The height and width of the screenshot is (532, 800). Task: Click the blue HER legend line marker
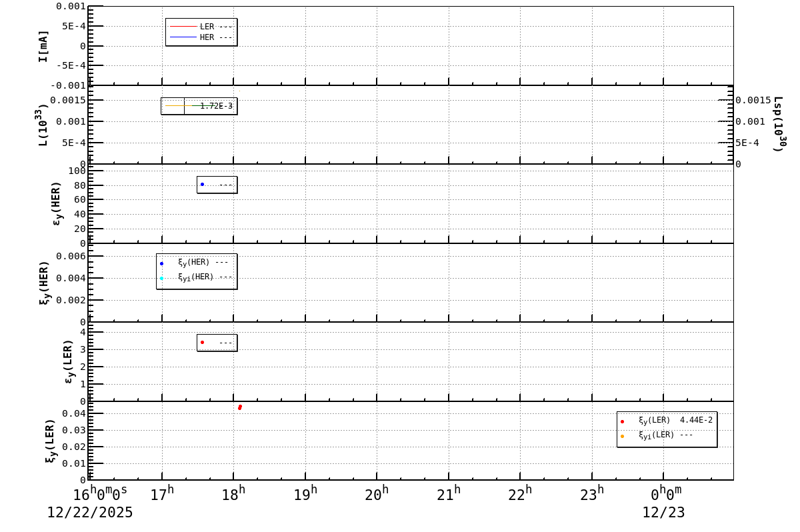pos(183,37)
